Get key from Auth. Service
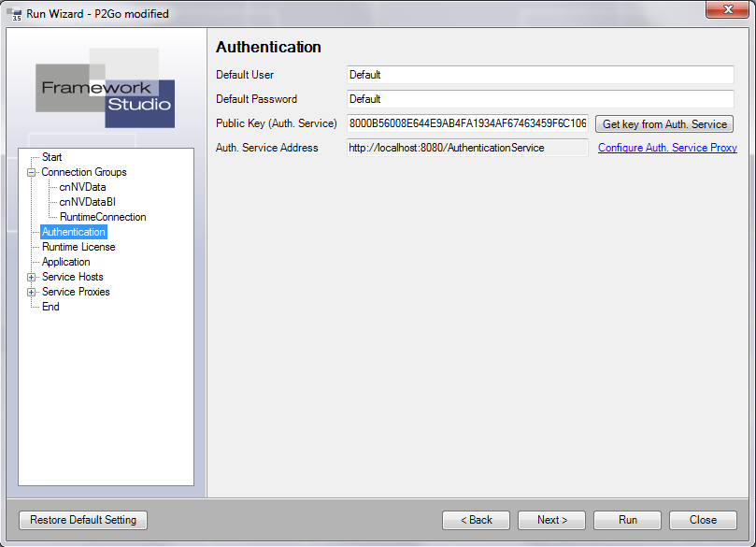The height and width of the screenshot is (547, 756). coord(664,124)
